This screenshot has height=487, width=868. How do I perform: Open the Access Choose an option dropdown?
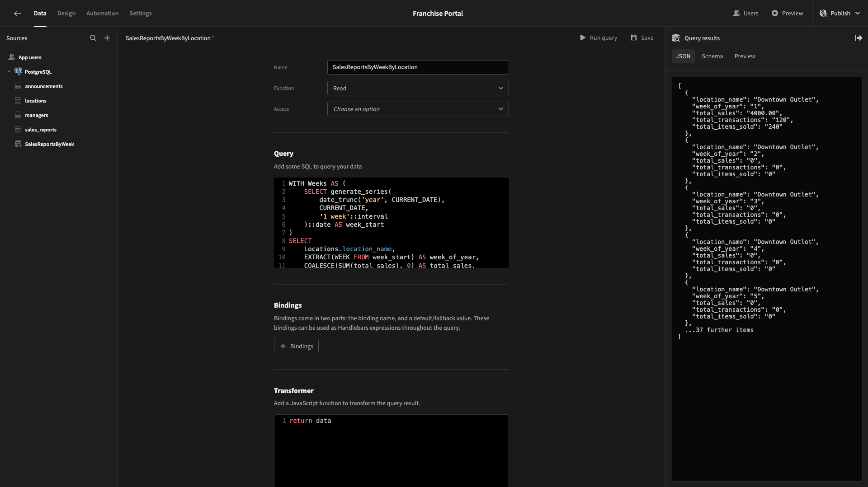tap(418, 109)
